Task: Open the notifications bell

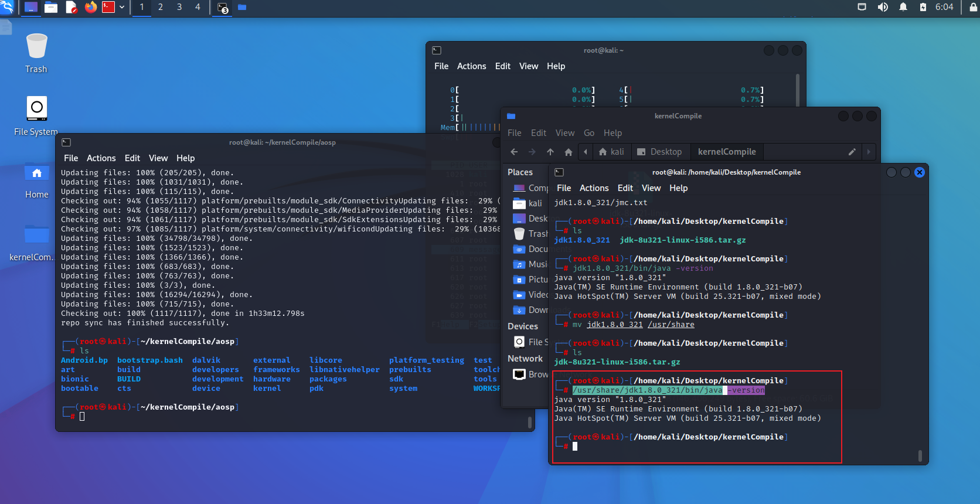Action: (903, 7)
